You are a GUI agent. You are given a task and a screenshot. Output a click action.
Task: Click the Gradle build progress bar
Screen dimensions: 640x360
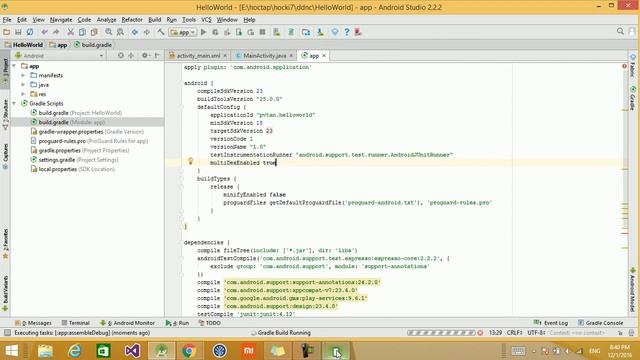click(x=441, y=333)
